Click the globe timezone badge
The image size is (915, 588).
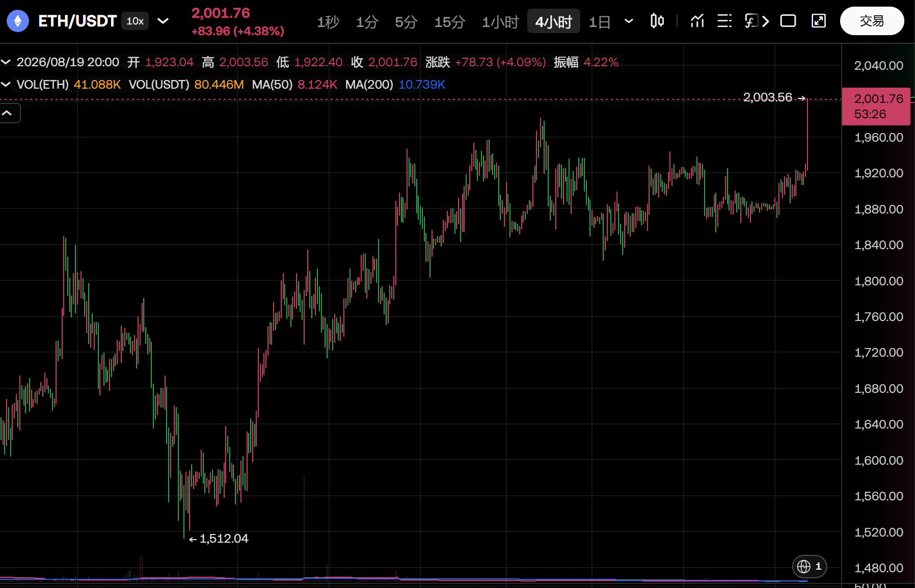[x=810, y=566]
